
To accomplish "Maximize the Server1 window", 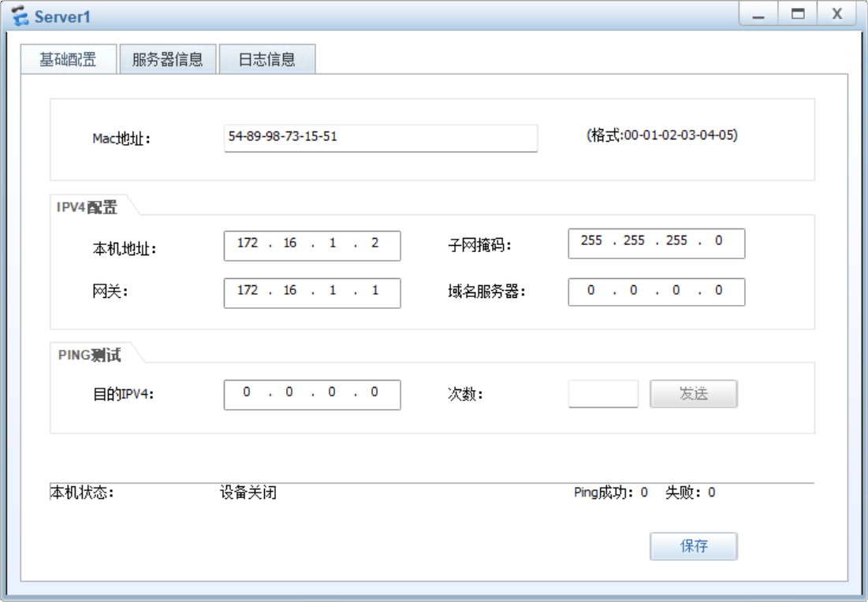I will point(798,14).
